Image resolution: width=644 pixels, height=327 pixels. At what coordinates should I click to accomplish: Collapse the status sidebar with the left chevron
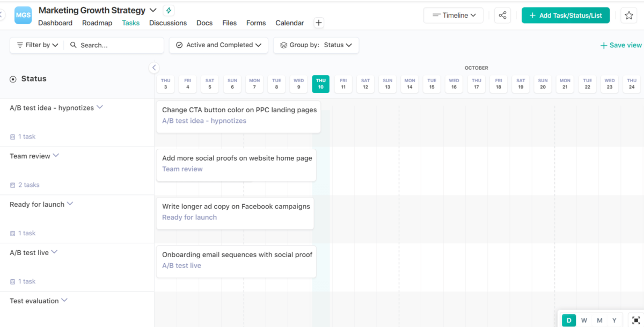[x=154, y=68]
